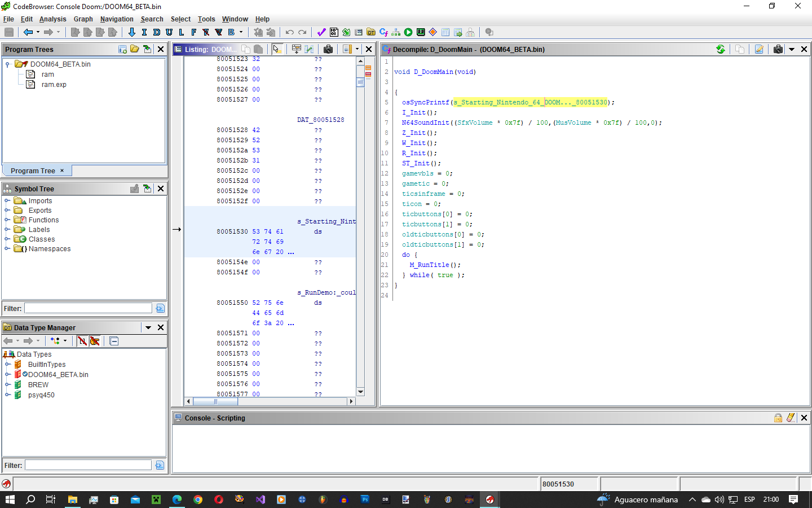812x508 pixels.
Task: Expand the Imports folder in Symbol Tree
Action: 7,201
